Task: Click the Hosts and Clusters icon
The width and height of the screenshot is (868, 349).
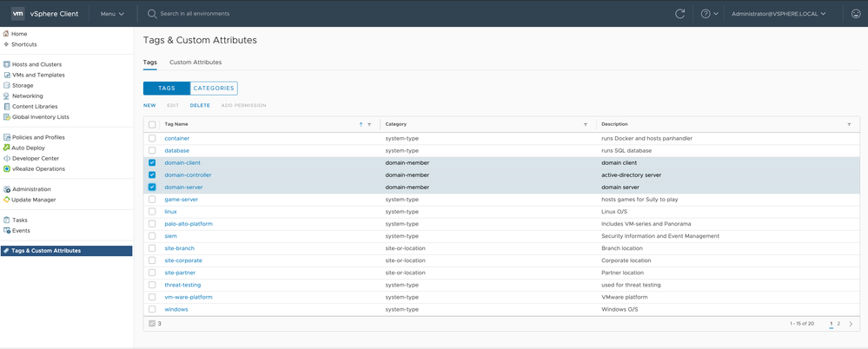Action: point(7,64)
